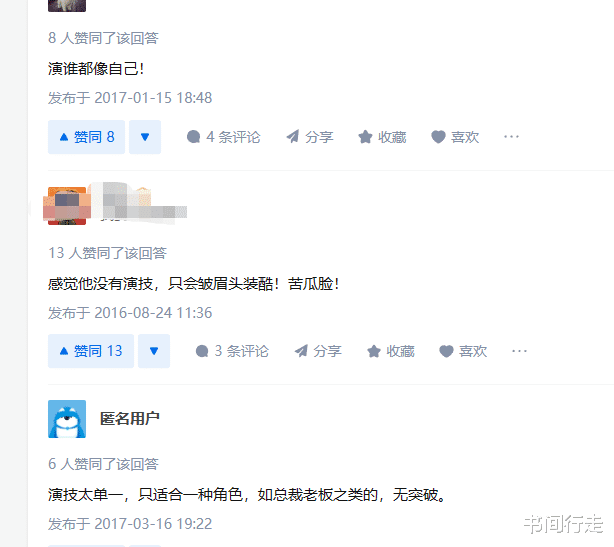Open the blurred user's avatar
The width and height of the screenshot is (614, 547).
point(67,206)
